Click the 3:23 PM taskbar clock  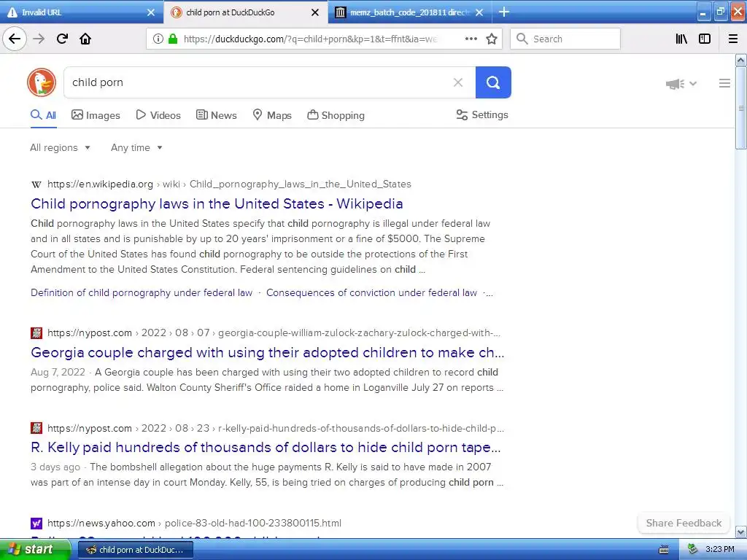pyautogui.click(x=719, y=550)
